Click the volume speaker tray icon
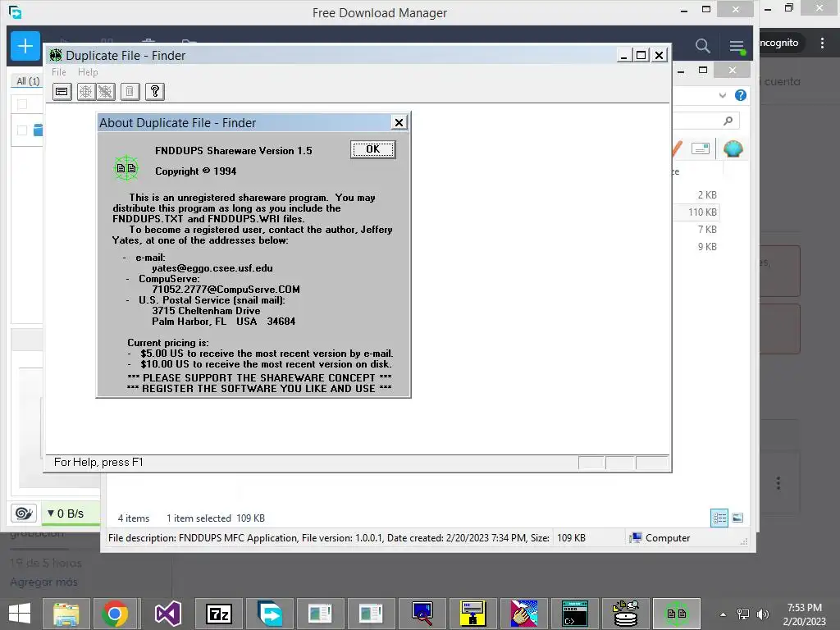Viewport: 840px width, 630px height. (x=762, y=614)
